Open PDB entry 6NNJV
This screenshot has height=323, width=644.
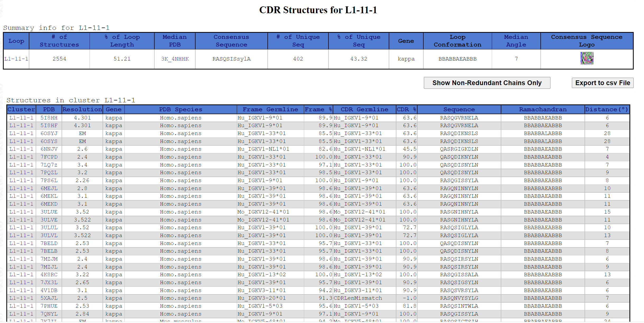point(49,149)
